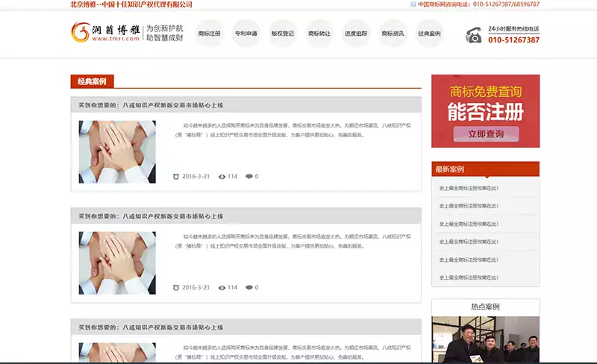Open the 商标资讯 navigation item

393,34
